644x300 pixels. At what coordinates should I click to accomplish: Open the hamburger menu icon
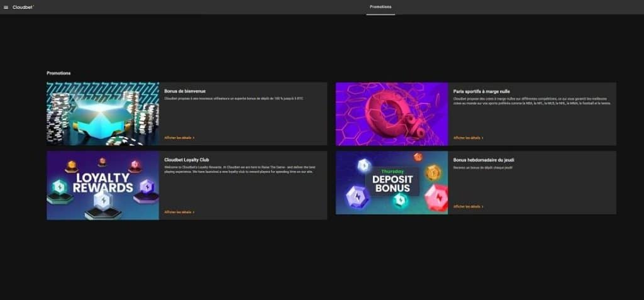tap(6, 8)
